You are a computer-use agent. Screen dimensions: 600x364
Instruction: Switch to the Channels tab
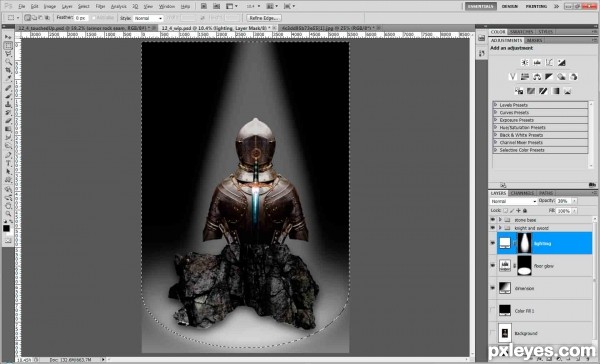pyautogui.click(x=522, y=193)
